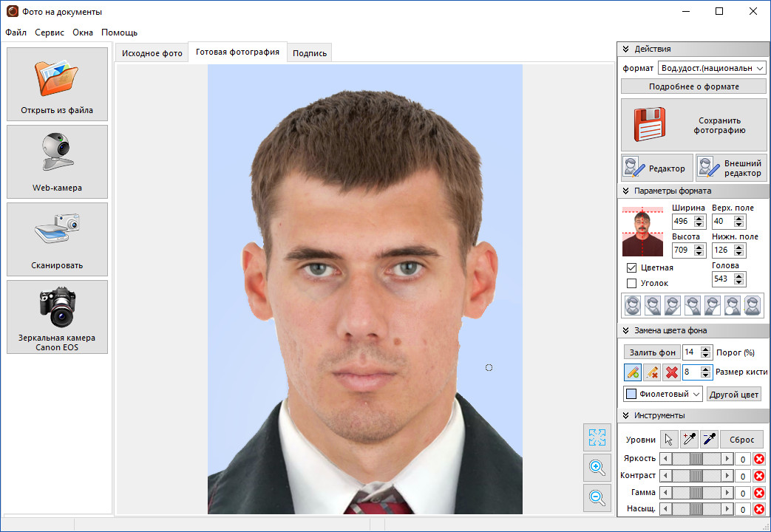This screenshot has height=532, width=771.
Task: Open the Файл menu
Action: pyautogui.click(x=16, y=33)
